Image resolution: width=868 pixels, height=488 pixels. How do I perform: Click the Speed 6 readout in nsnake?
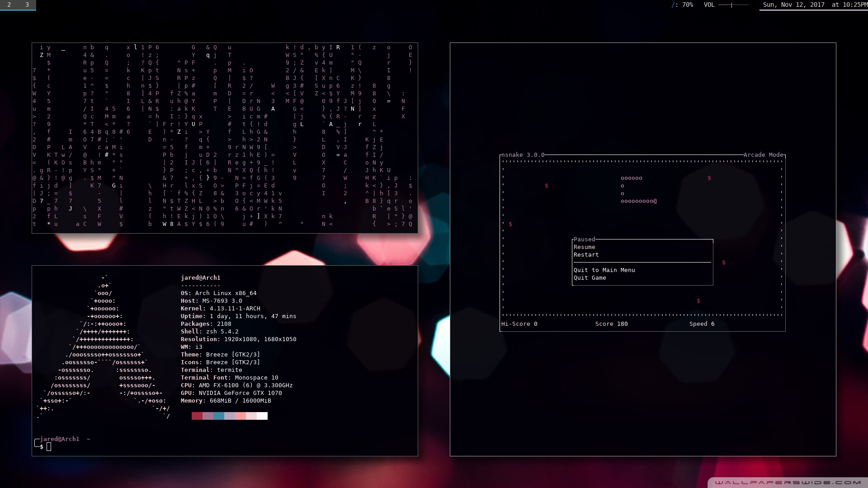click(x=702, y=324)
